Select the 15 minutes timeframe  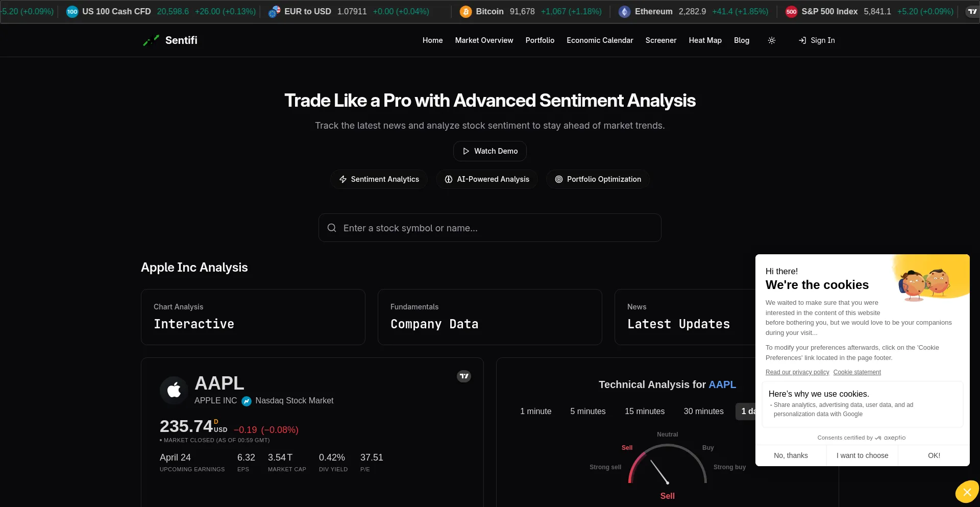click(645, 412)
